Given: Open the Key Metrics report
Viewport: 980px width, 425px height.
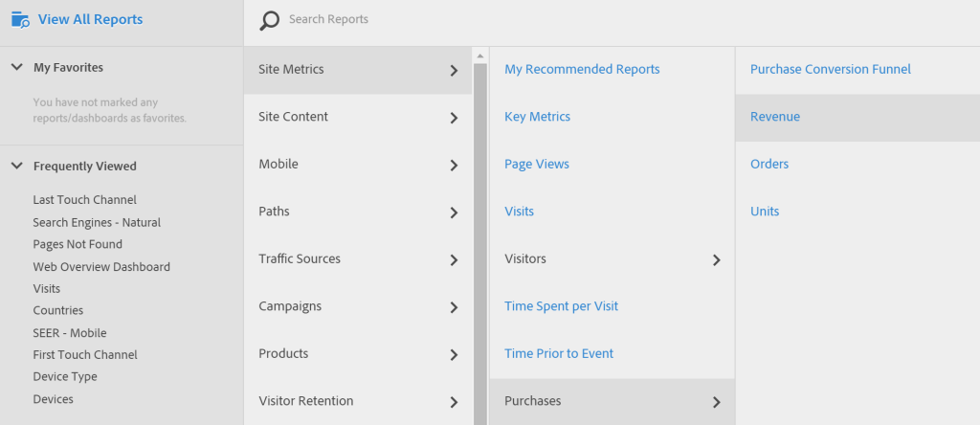Looking at the screenshot, I should (537, 117).
